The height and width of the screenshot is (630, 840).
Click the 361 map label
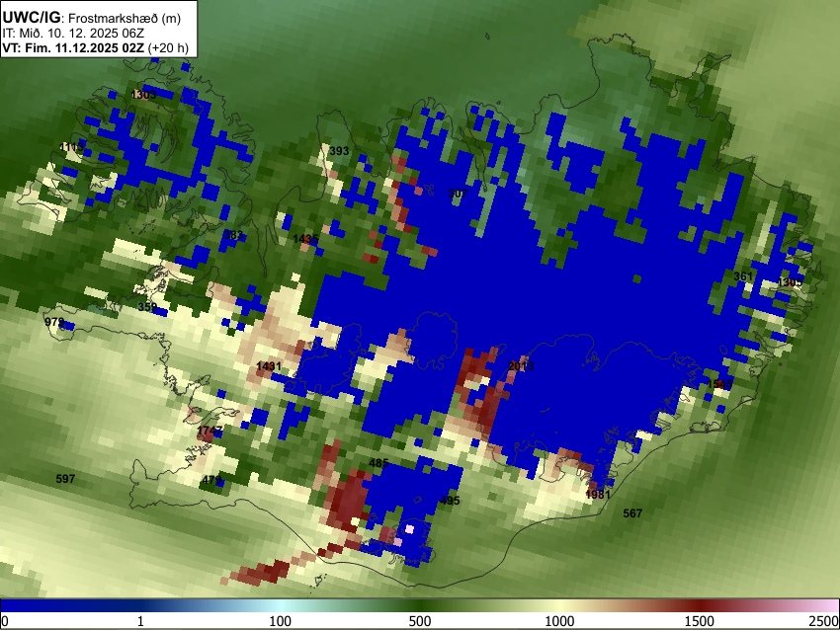point(743,276)
